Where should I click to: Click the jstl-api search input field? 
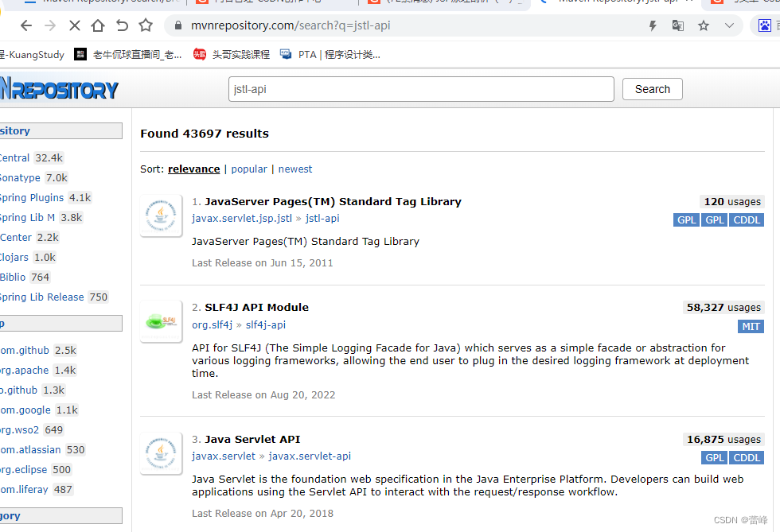coord(421,89)
